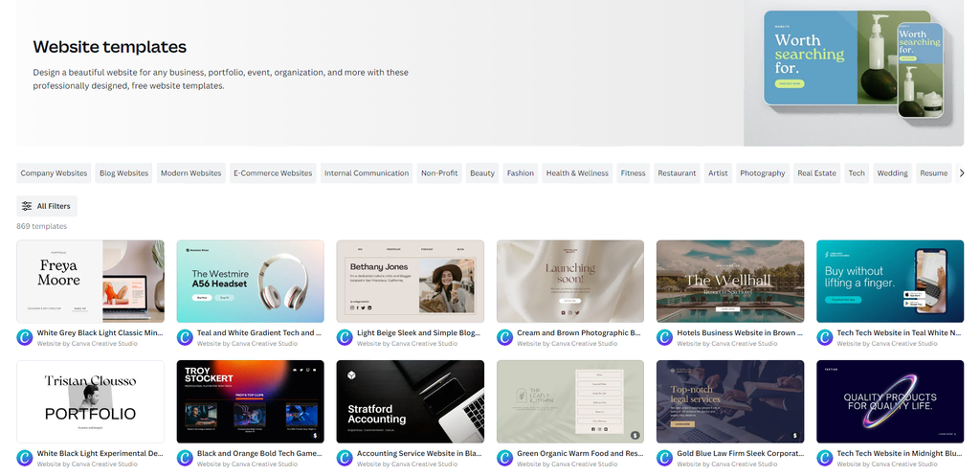Open the Tristan Clousso Portfolio template
This screenshot has width=980, height=476.
click(x=91, y=401)
